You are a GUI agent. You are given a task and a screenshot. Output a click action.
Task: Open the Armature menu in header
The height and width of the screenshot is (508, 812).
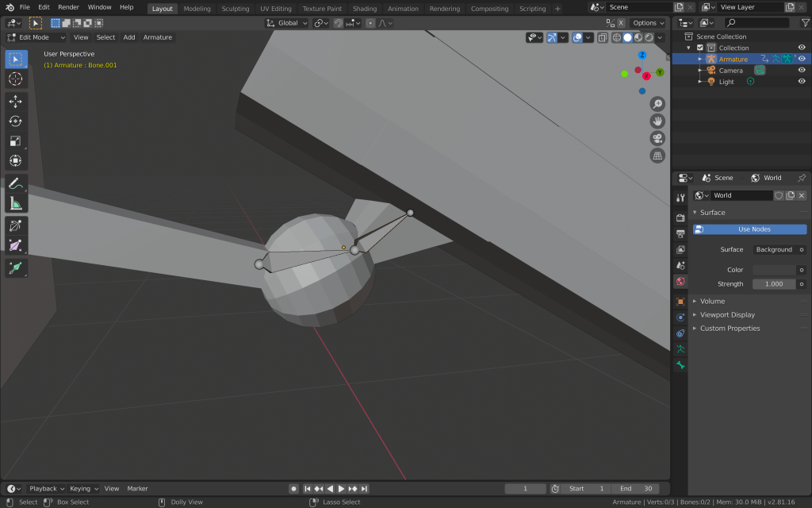coord(157,37)
